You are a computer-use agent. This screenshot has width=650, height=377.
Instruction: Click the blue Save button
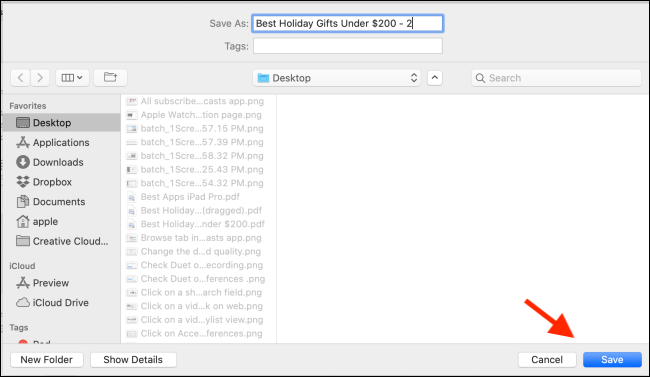coord(612,360)
